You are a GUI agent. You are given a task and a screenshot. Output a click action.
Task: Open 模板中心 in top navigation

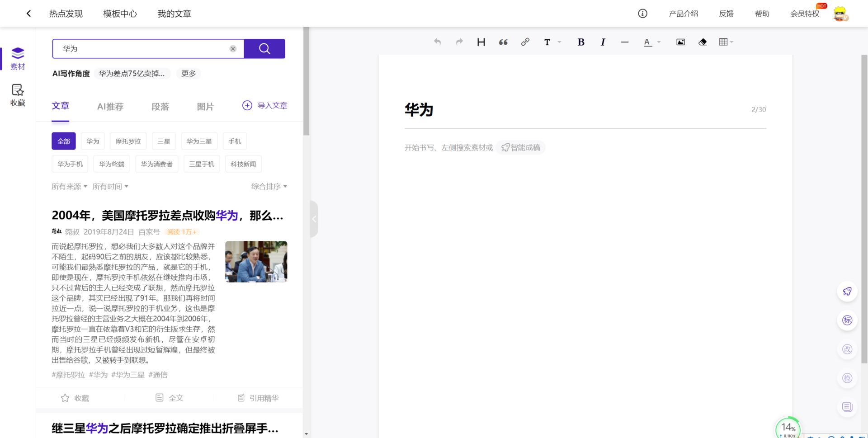(x=120, y=14)
